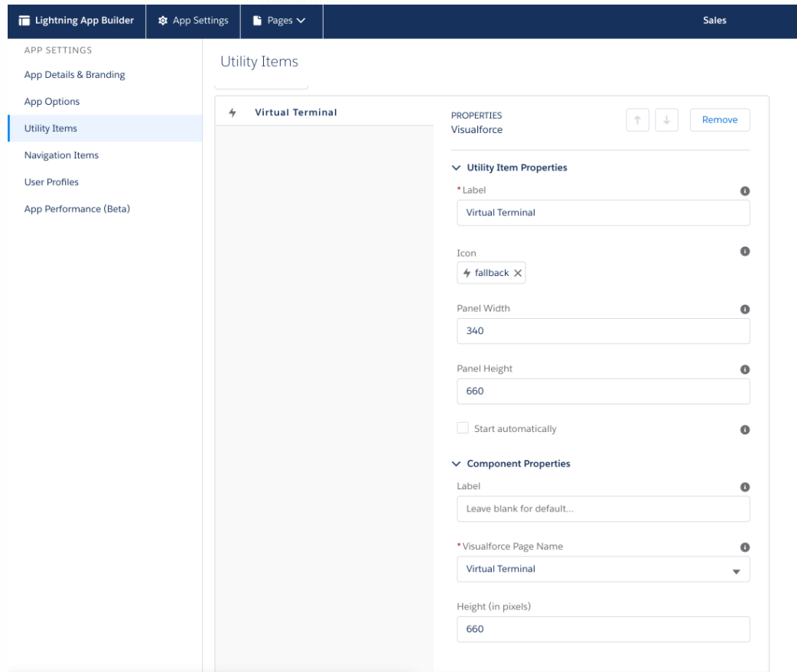
Task: Move utility item down with arrow button
Action: pos(666,120)
